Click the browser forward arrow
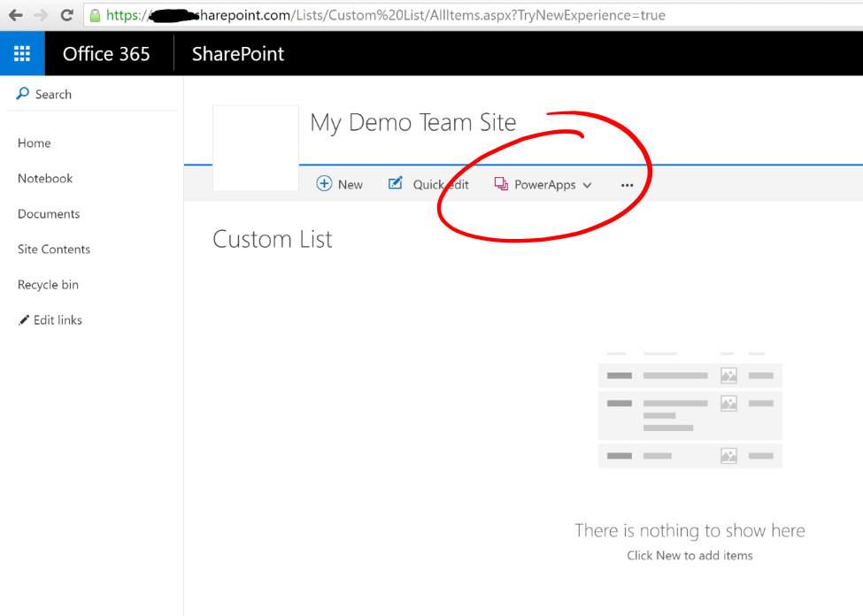This screenshot has width=863, height=616. click(41, 15)
